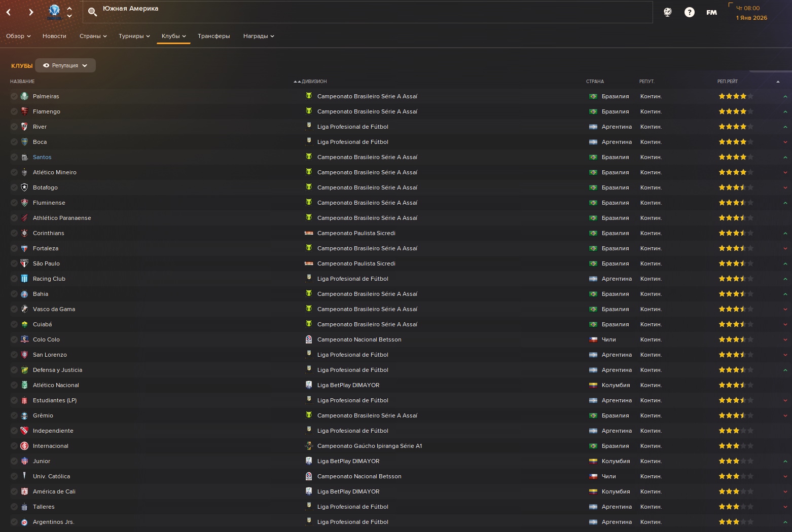Go back with the left arrow
The height and width of the screenshot is (532, 792).
tap(9, 12)
